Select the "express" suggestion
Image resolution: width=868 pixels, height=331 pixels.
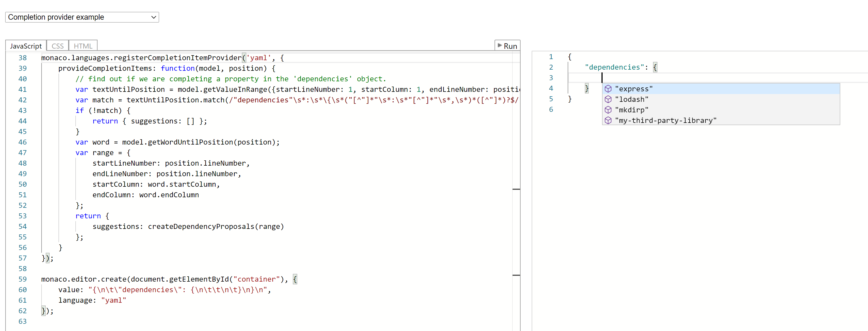click(x=721, y=89)
